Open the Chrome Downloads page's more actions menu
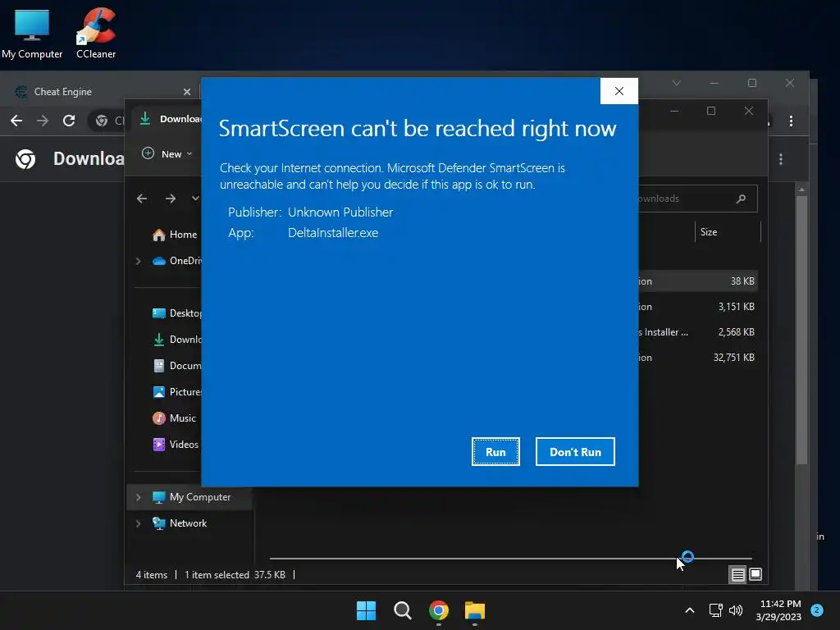The height and width of the screenshot is (630, 840). pyautogui.click(x=781, y=159)
